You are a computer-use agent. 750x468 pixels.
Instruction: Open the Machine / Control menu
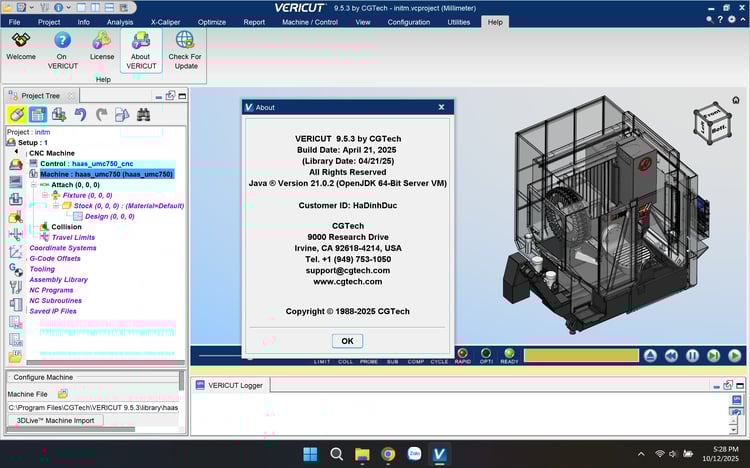[x=310, y=22]
